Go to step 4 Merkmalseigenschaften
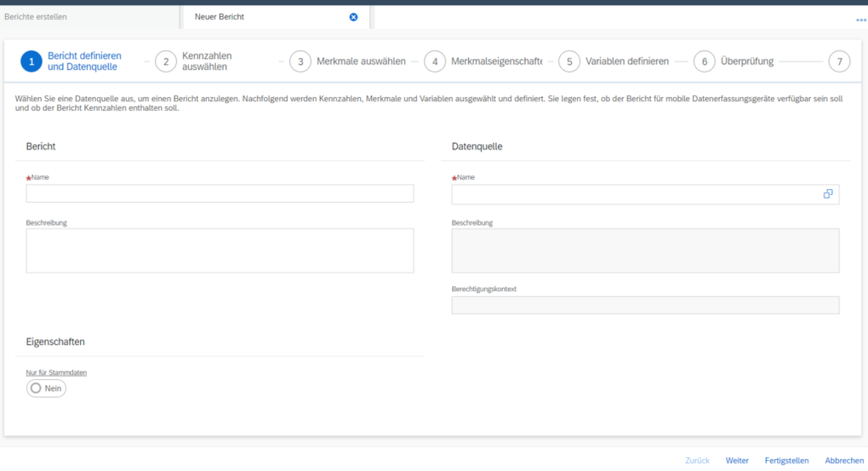868x471 pixels. pyautogui.click(x=483, y=61)
